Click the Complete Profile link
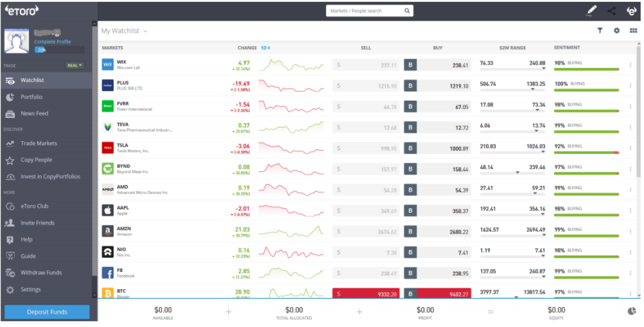 [53, 42]
